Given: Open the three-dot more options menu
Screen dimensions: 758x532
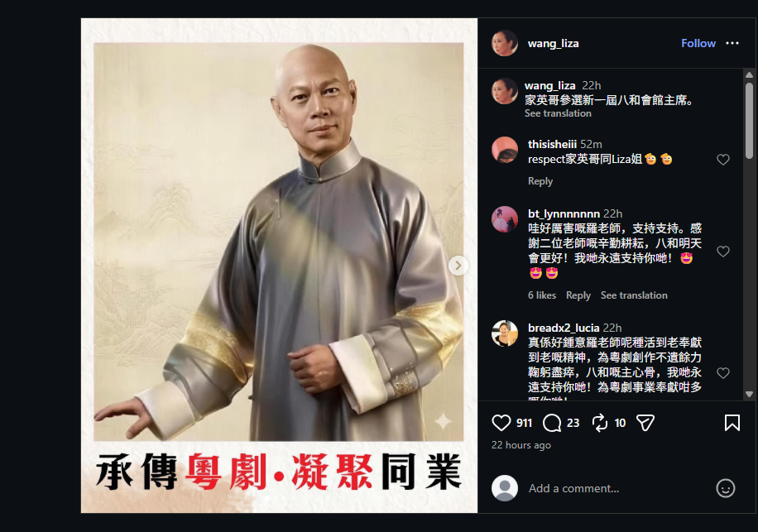Looking at the screenshot, I should (x=732, y=43).
